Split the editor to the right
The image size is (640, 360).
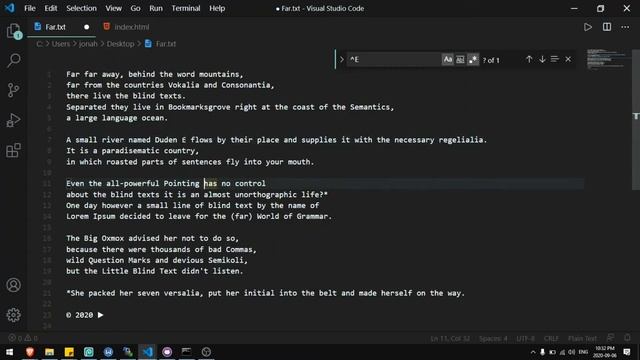pos(607,27)
